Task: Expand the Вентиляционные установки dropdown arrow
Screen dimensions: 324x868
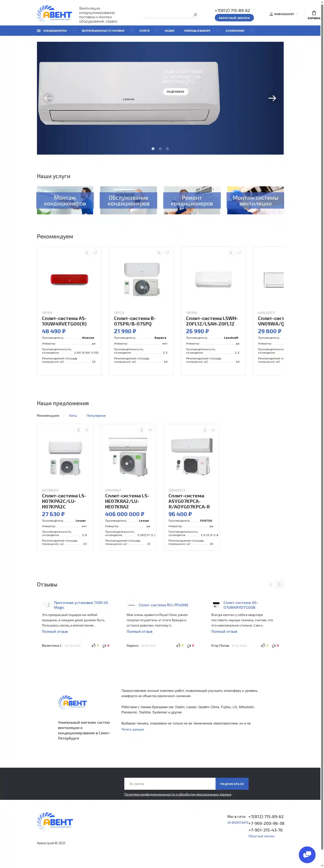Action: click(132, 31)
